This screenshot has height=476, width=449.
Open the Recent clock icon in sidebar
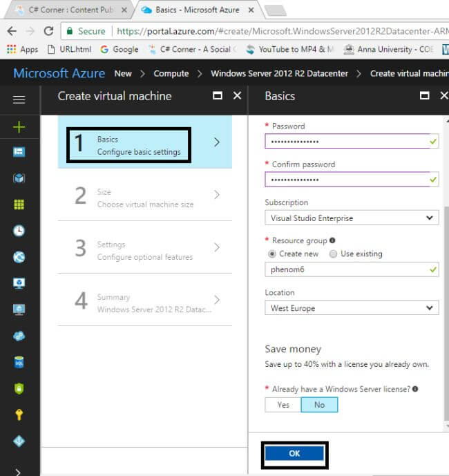(x=19, y=231)
